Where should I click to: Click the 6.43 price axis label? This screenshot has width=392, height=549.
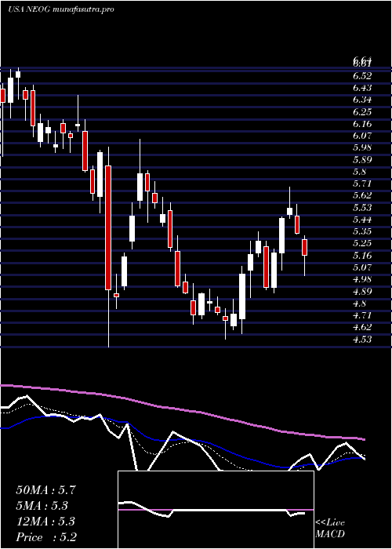click(x=362, y=88)
